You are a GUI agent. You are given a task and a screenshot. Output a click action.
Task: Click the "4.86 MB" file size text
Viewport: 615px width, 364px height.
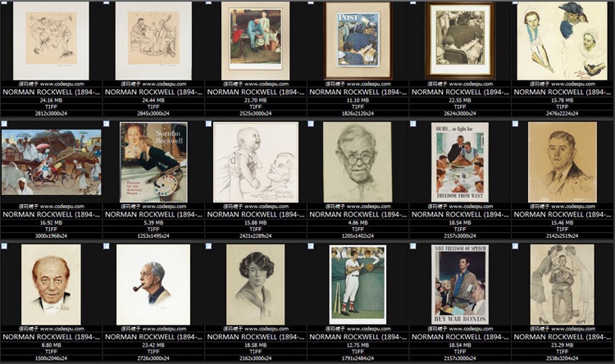point(358,223)
